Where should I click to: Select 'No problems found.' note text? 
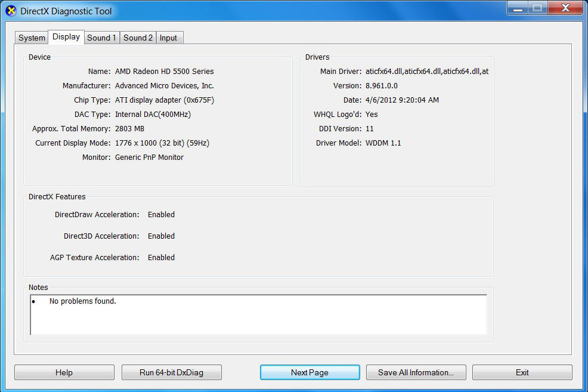tap(82, 301)
